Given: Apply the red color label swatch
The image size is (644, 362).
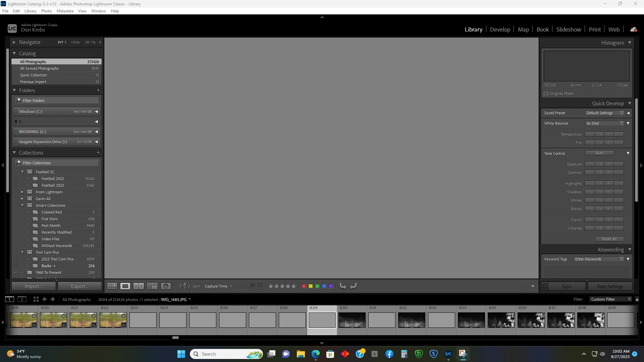Looking at the screenshot, I should 304,286.
